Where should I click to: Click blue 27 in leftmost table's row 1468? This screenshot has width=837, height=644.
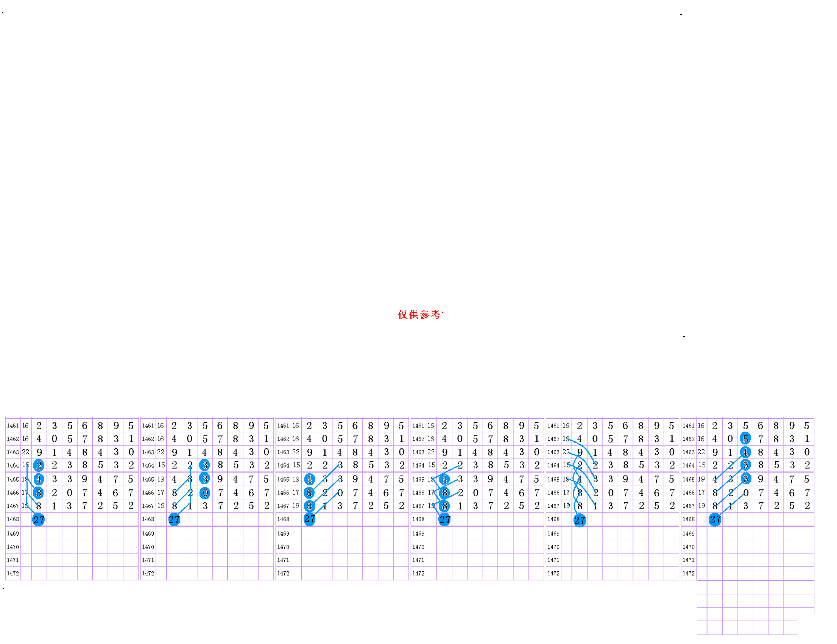click(x=39, y=520)
